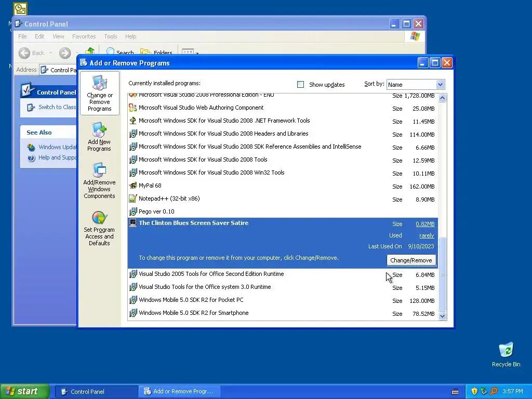Click the Address bar in Control Panel

pos(58,70)
